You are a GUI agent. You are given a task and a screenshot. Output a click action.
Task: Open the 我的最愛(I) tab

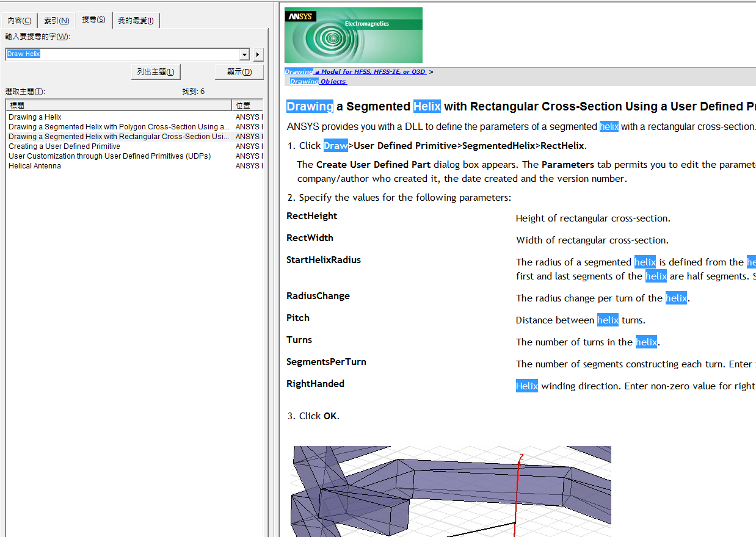136,21
